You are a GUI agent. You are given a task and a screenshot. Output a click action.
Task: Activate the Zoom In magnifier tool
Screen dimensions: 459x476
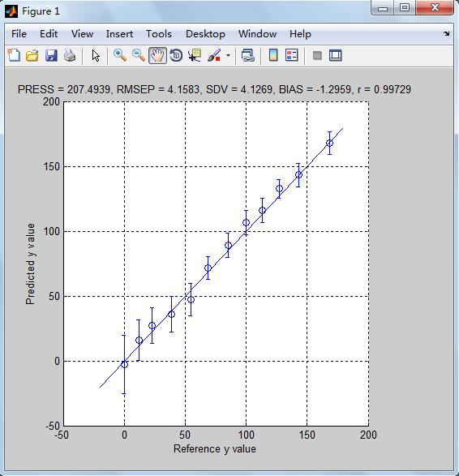[x=120, y=56]
